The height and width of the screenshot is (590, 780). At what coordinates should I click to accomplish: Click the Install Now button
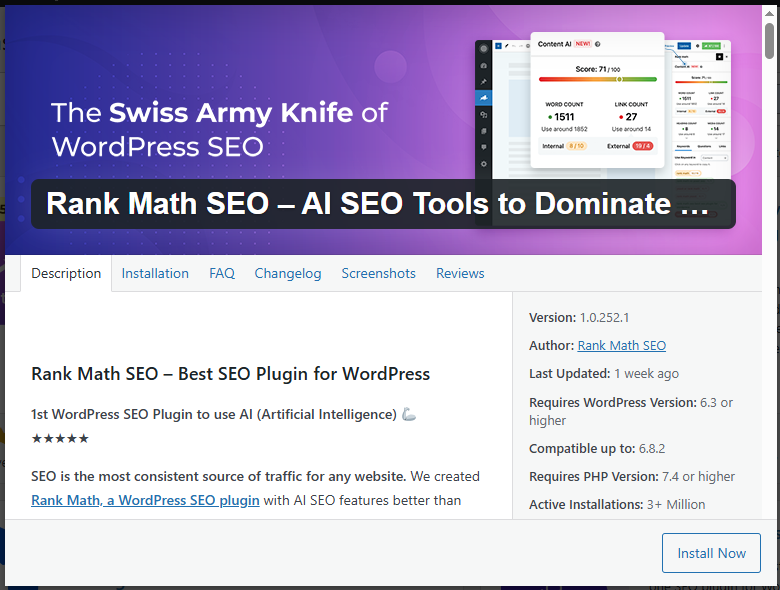pyautogui.click(x=711, y=553)
